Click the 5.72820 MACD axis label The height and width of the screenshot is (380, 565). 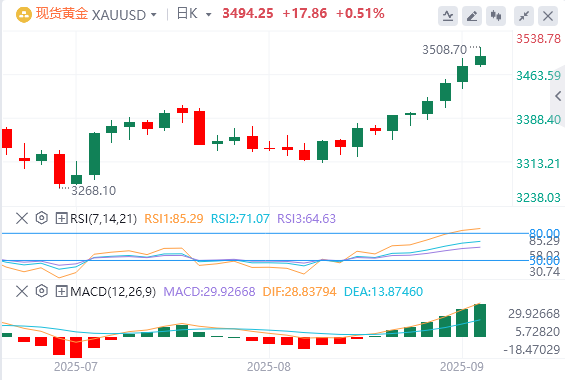(x=538, y=331)
